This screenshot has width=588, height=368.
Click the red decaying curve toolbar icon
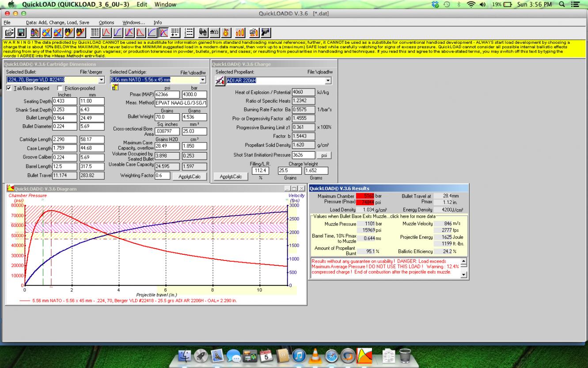tap(140, 32)
